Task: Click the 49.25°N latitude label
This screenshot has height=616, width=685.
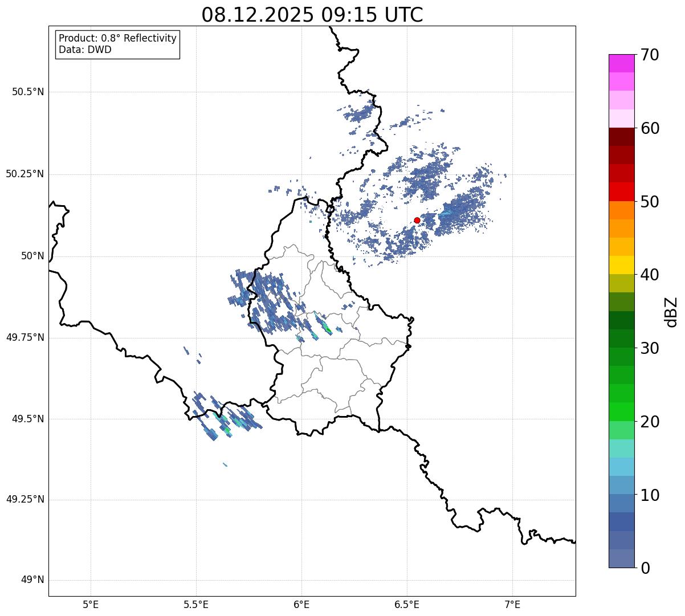Action: click(25, 499)
